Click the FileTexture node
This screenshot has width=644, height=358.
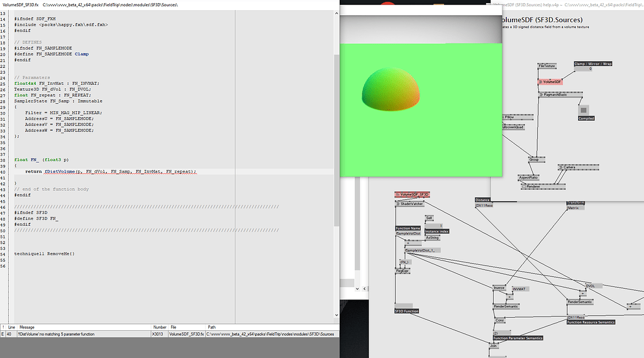point(547,65)
